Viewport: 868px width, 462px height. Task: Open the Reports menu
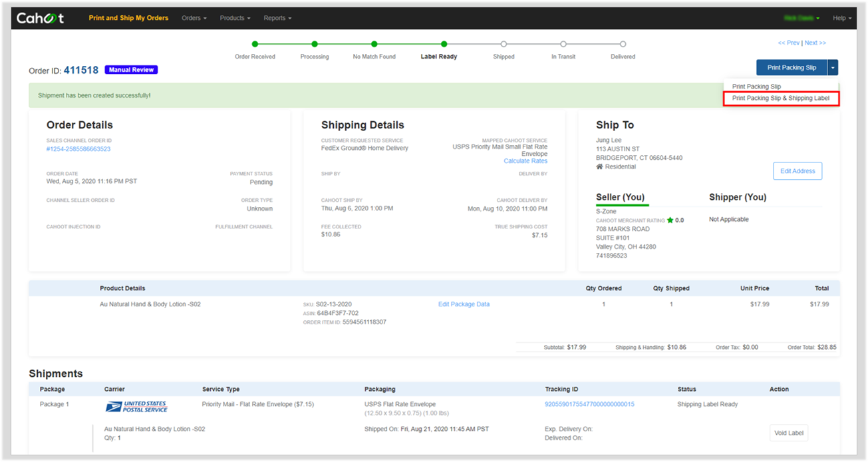pyautogui.click(x=277, y=18)
